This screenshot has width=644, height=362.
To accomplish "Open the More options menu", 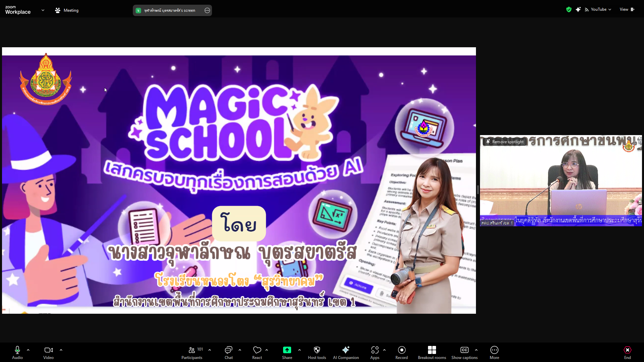I will (x=494, y=353).
